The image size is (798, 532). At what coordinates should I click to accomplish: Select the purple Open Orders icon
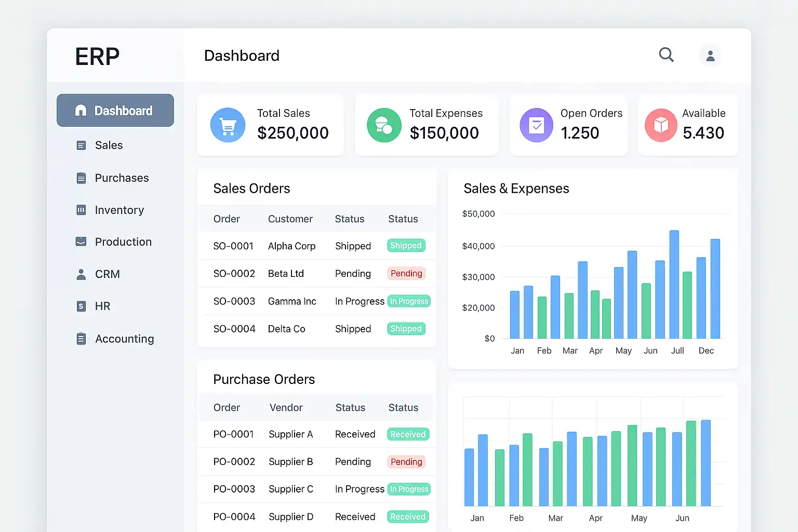pos(536,125)
